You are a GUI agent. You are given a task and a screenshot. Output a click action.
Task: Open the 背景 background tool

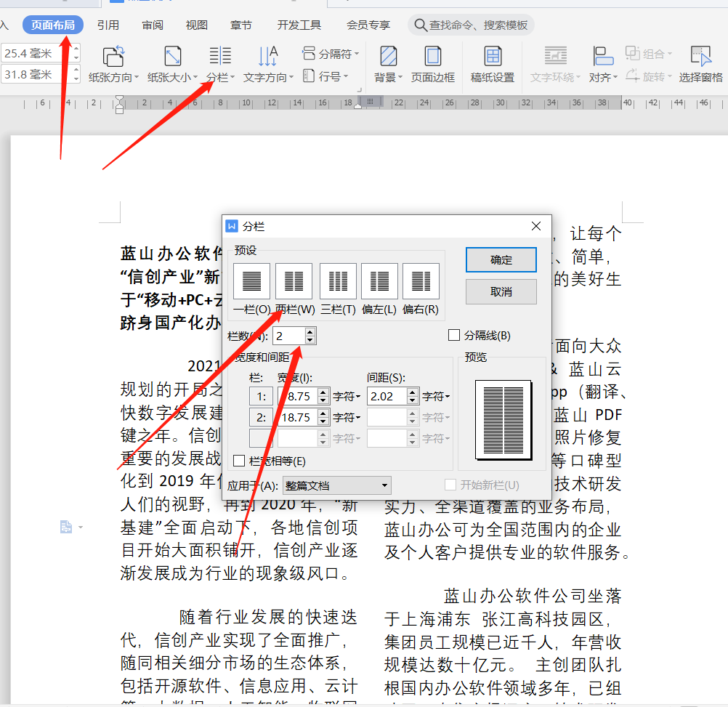[x=388, y=64]
